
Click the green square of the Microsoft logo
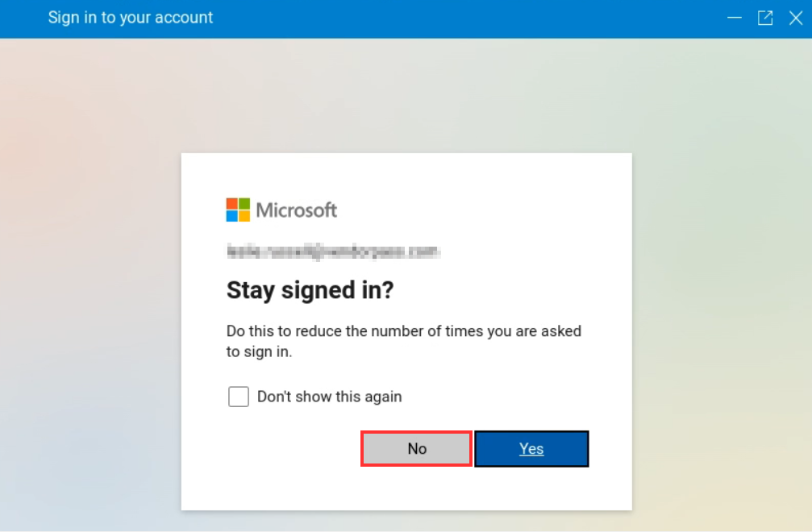coord(244,203)
